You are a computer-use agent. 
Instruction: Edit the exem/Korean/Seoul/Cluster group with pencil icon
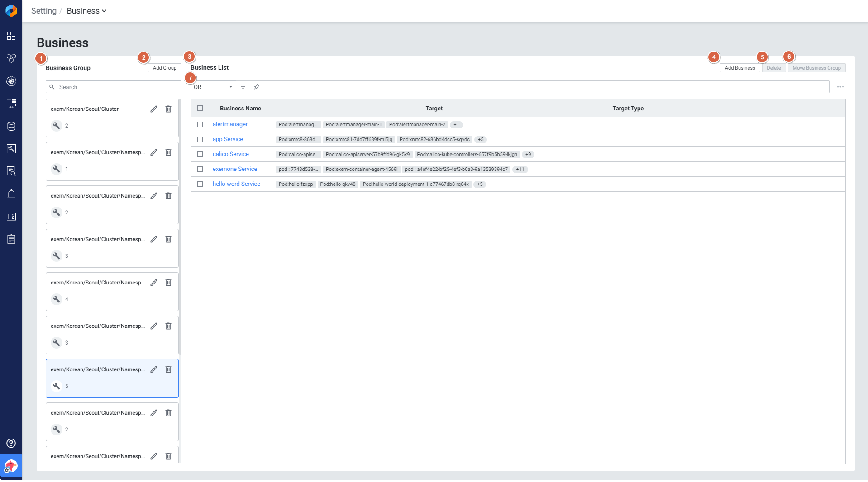click(154, 109)
